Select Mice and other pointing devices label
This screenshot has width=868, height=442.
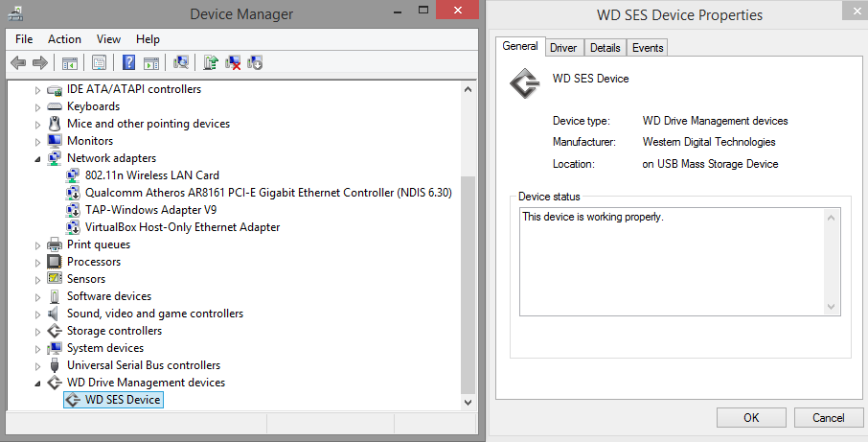click(148, 124)
